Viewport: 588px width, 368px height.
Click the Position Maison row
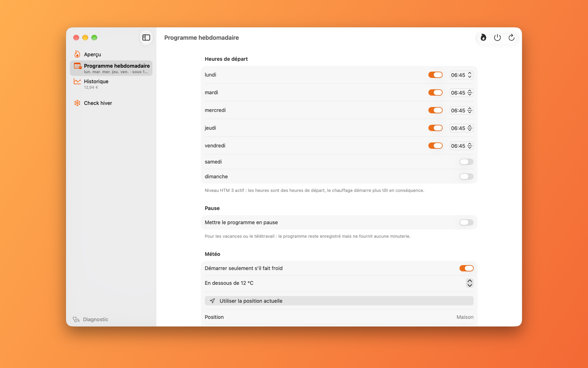(x=339, y=317)
